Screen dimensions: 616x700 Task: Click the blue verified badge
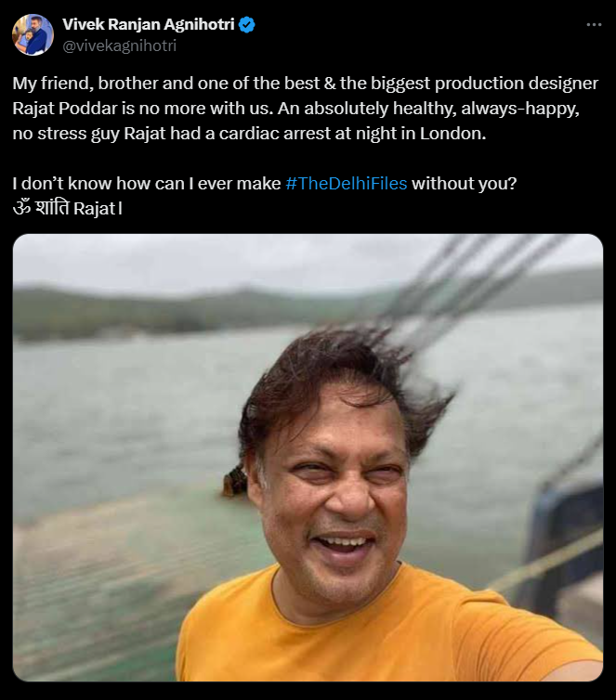pyautogui.click(x=247, y=25)
